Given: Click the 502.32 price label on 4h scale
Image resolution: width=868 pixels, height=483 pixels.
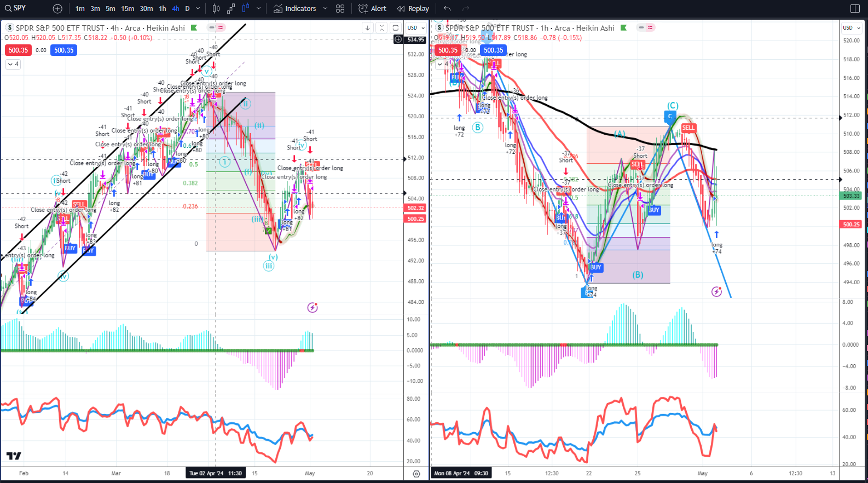Looking at the screenshot, I should pos(415,208).
